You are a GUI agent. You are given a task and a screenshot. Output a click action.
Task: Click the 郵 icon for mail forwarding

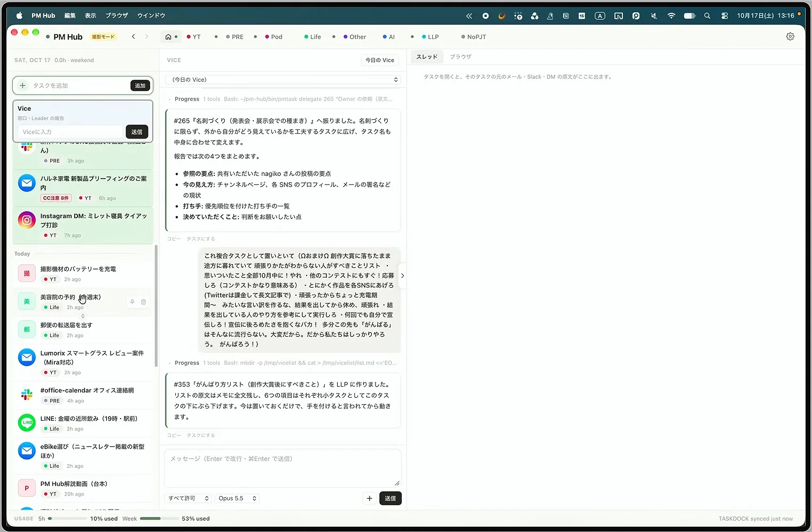[27, 329]
